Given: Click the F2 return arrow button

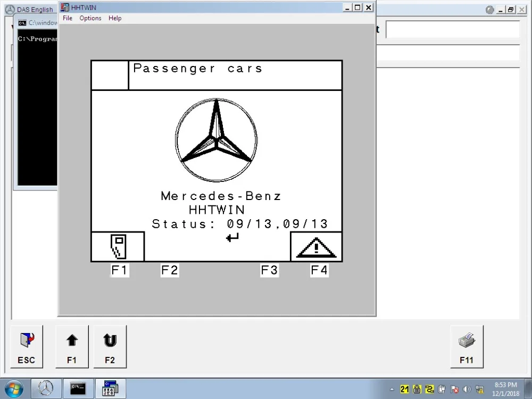Looking at the screenshot, I should click(110, 346).
